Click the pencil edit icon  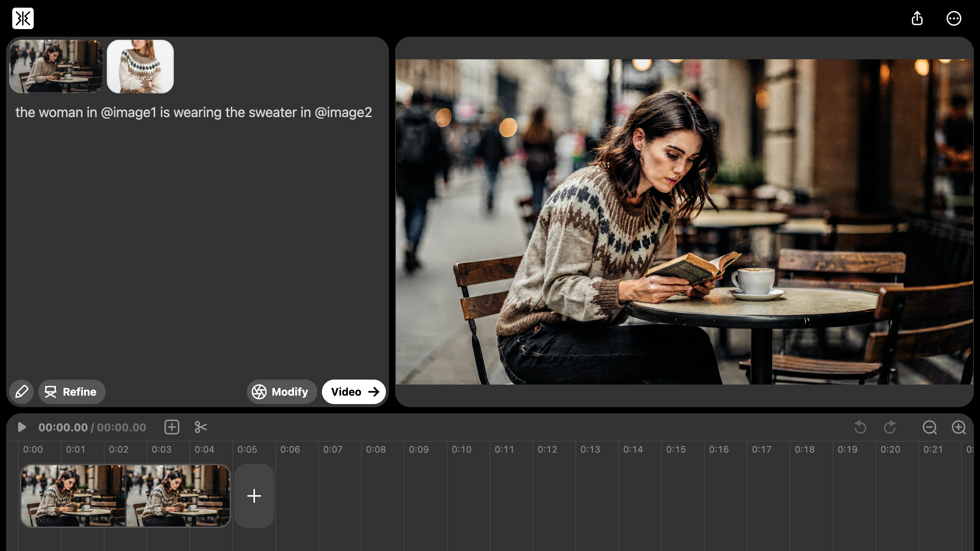21,391
